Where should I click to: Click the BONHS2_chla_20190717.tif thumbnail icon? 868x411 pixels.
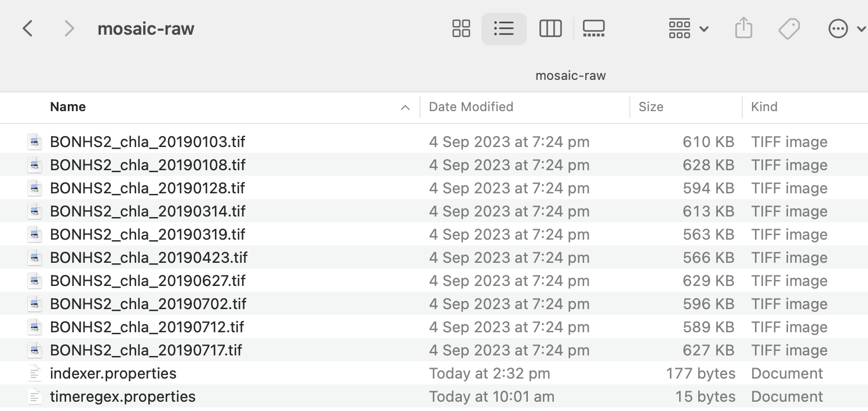coord(35,350)
